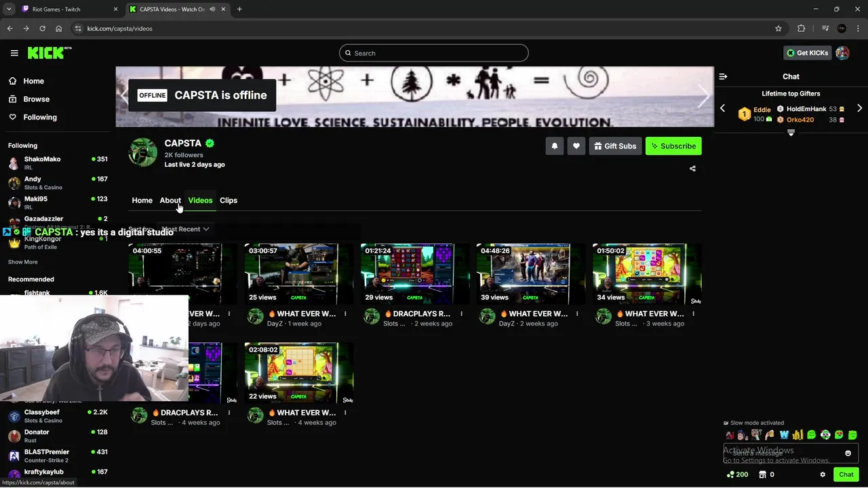The height and width of the screenshot is (488, 868).
Task: Toggle follow heart for CAPSTA
Action: click(576, 146)
